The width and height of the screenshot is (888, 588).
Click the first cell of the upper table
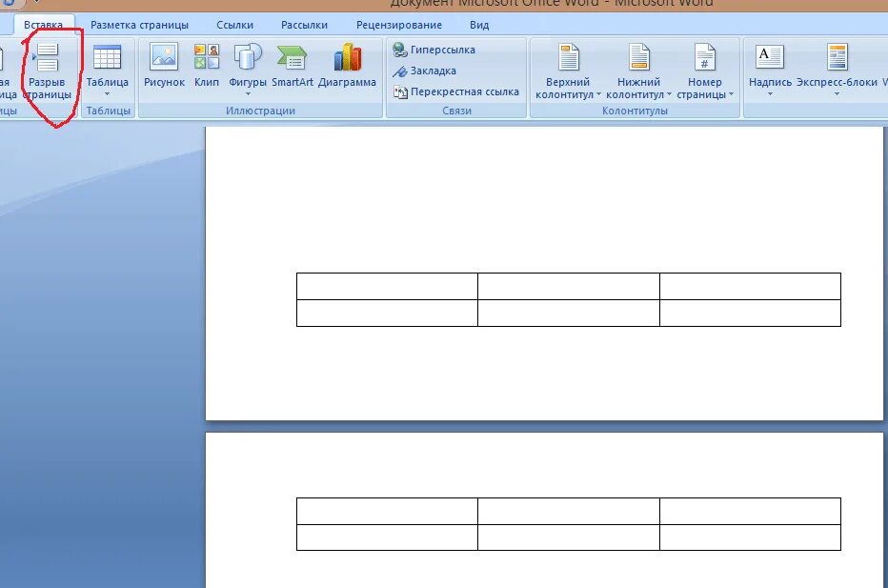(x=388, y=286)
